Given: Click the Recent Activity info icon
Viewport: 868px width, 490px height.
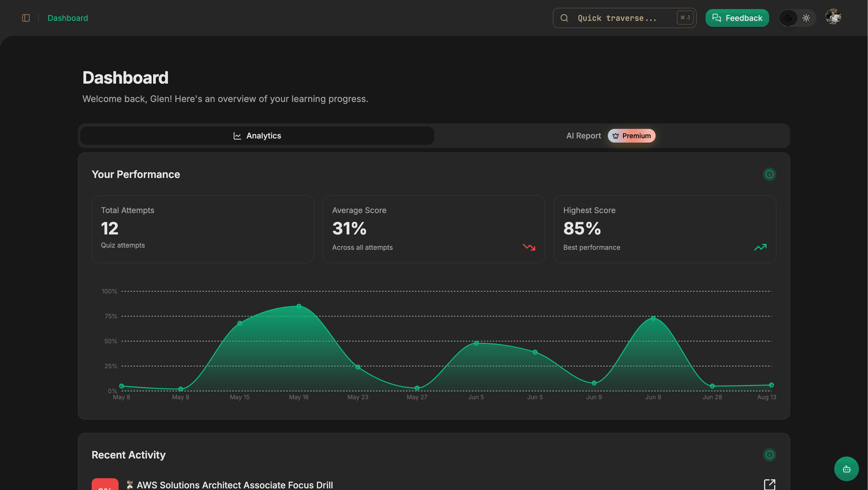Looking at the screenshot, I should (x=769, y=455).
